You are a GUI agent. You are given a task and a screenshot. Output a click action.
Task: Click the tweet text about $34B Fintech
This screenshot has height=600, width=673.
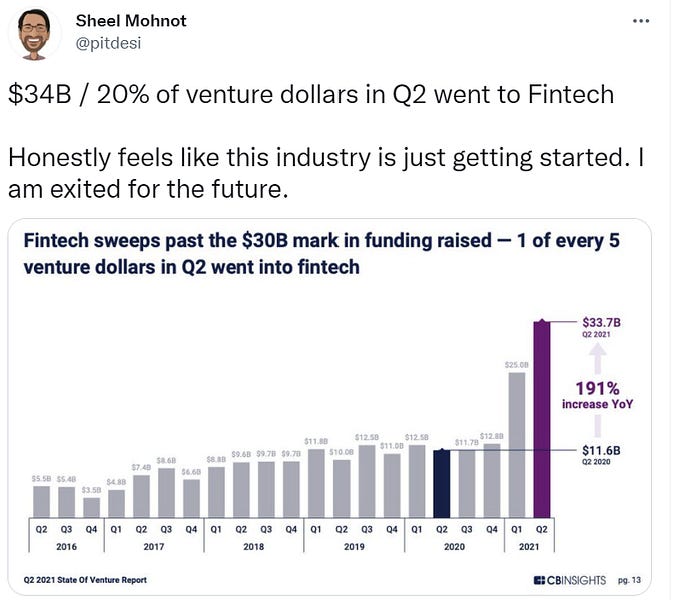[311, 94]
